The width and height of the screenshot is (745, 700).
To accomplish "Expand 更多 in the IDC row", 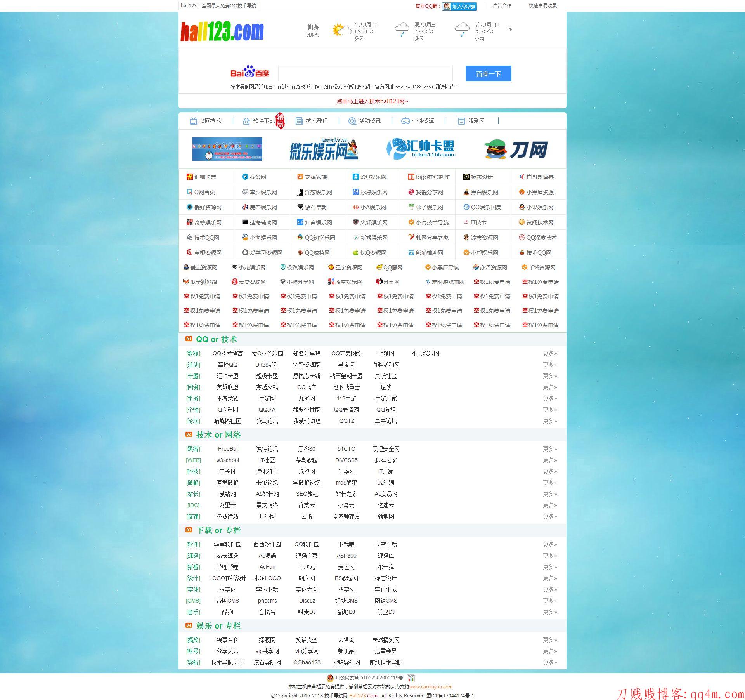I will tap(550, 505).
